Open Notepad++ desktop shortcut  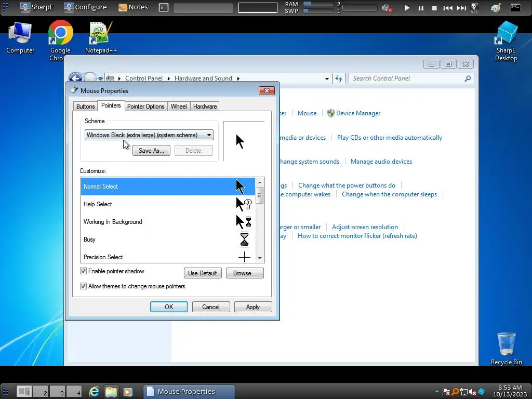[x=101, y=37]
